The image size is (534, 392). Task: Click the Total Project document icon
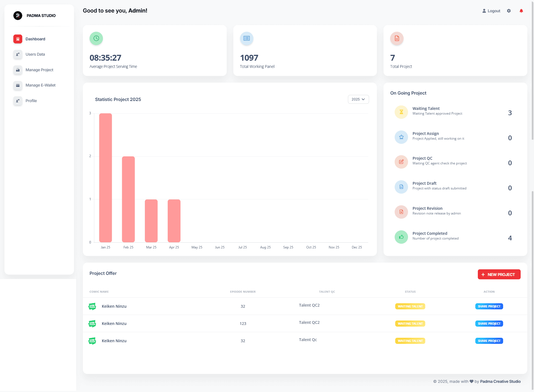coord(397,38)
